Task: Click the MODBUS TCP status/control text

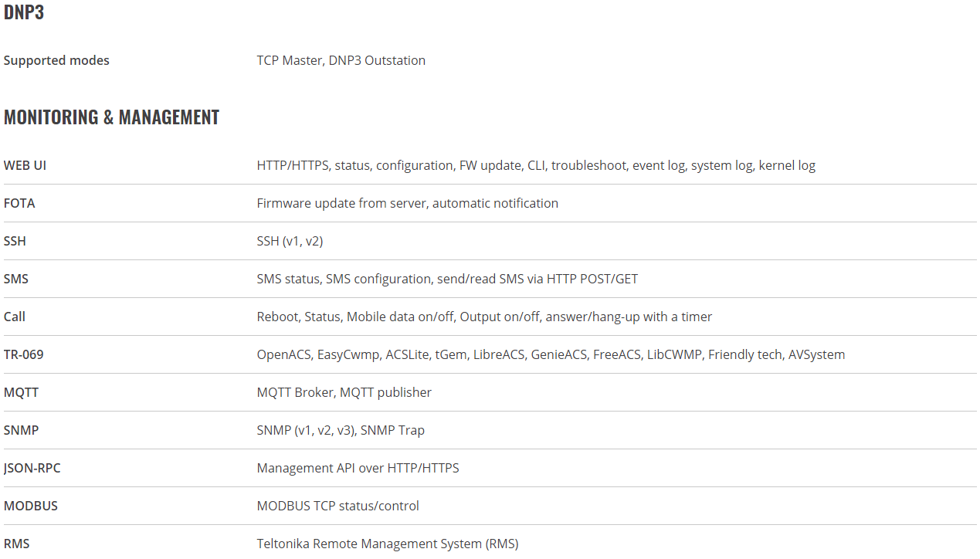Action: tap(338, 506)
